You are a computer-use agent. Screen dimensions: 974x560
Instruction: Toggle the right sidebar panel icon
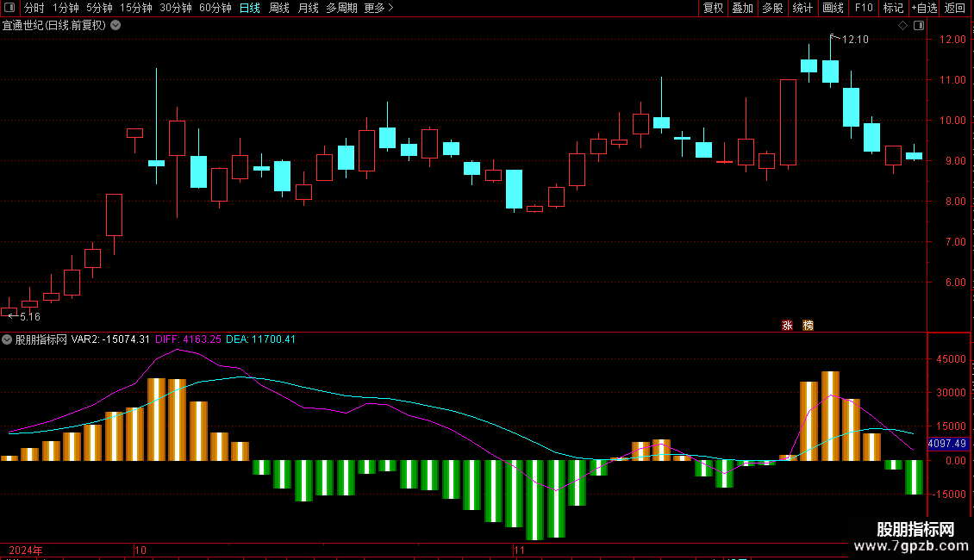pyautogui.click(x=919, y=26)
